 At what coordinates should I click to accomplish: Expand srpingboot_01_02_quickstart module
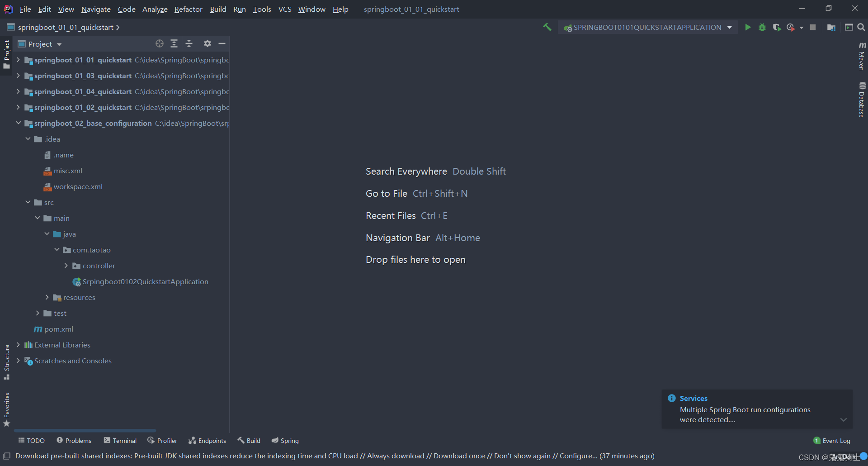[x=18, y=107]
